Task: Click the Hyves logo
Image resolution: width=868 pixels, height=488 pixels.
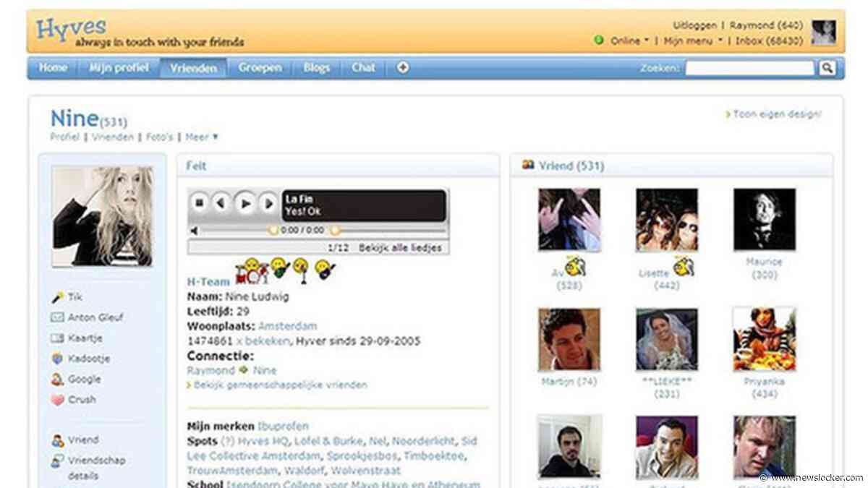Action: [71, 29]
